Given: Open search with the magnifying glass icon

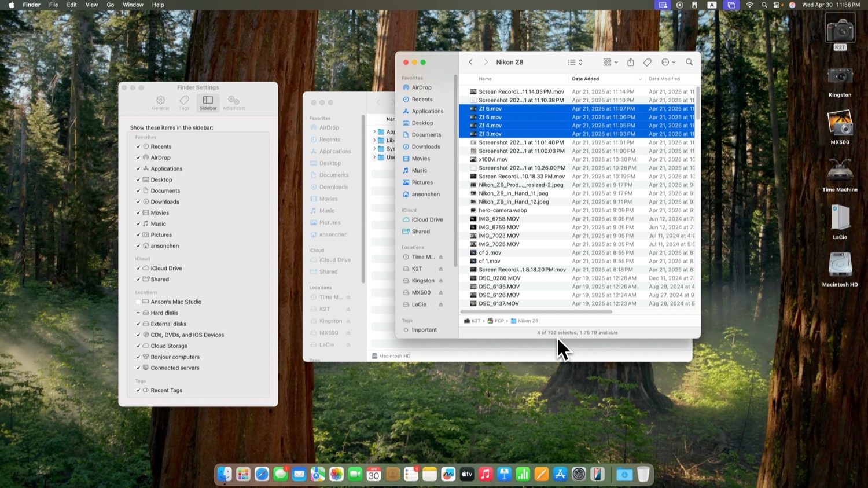Looking at the screenshot, I should [x=689, y=62].
